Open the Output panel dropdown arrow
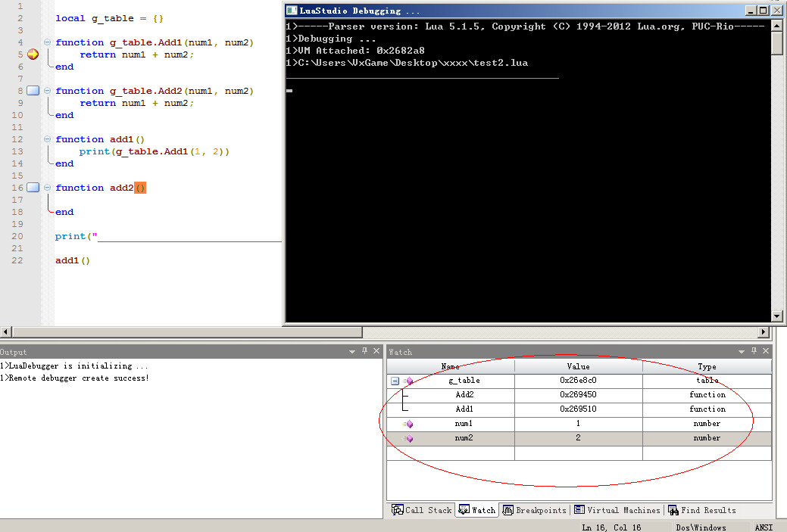The image size is (787, 532). (352, 351)
